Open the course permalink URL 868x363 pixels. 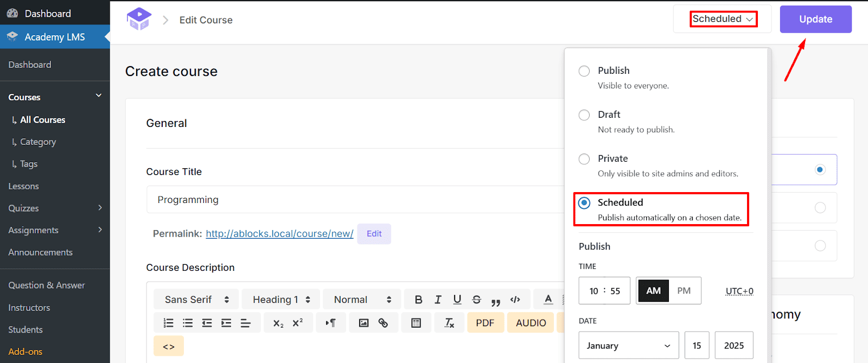pyautogui.click(x=279, y=234)
